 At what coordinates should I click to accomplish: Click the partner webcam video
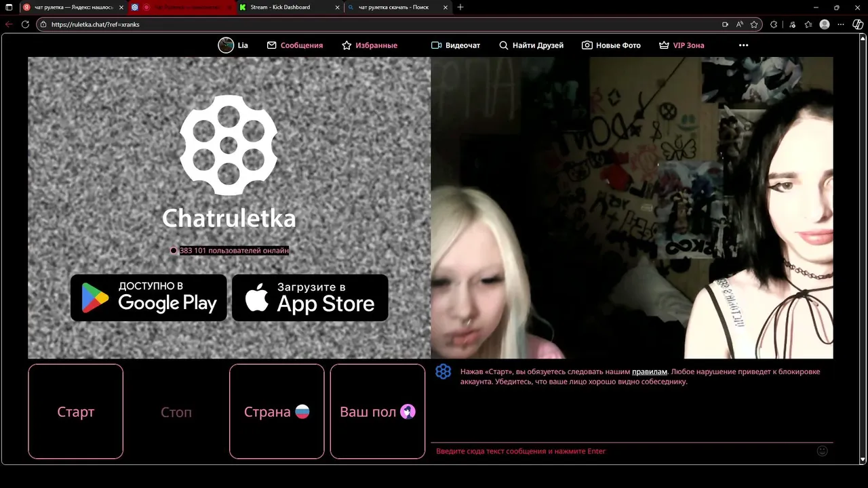tap(632, 207)
